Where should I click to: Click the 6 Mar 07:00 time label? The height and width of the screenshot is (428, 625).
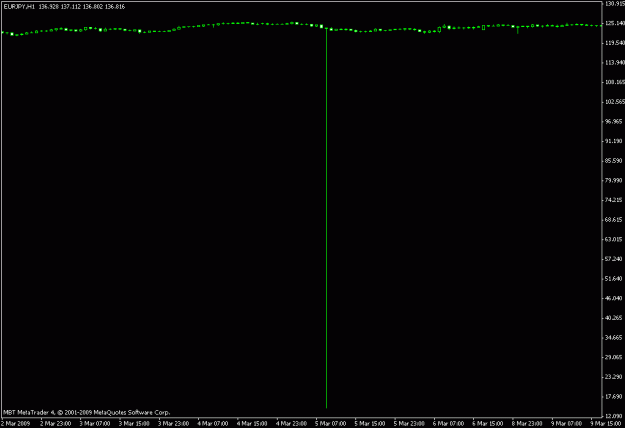coord(448,423)
